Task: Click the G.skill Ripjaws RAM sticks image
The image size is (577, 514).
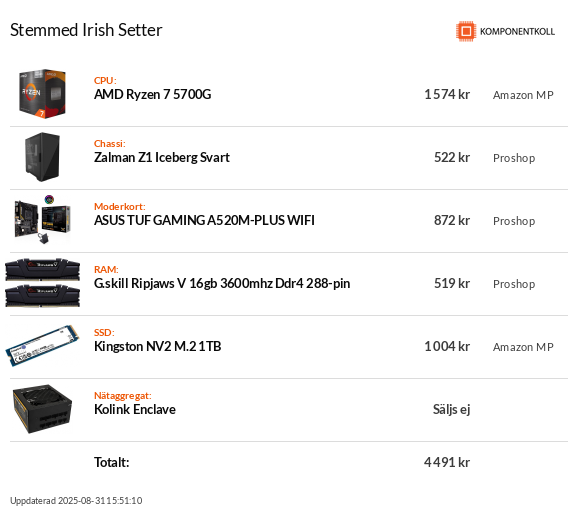Action: (x=42, y=283)
